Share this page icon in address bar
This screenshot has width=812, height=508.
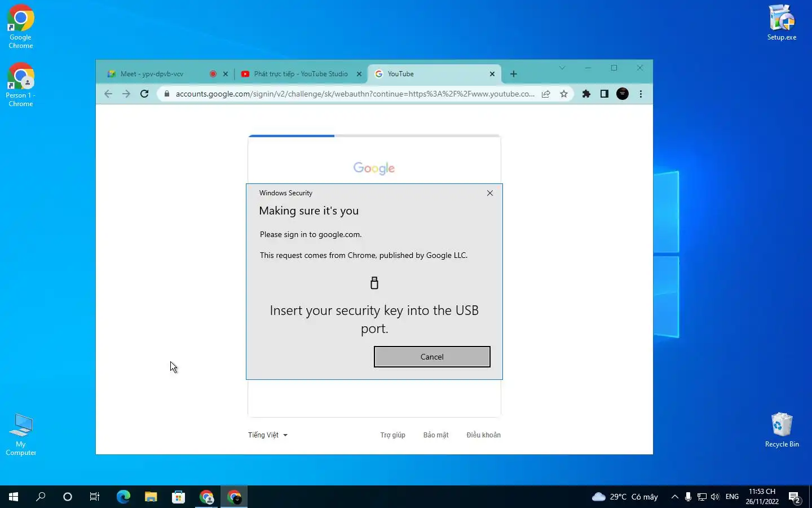pos(546,94)
